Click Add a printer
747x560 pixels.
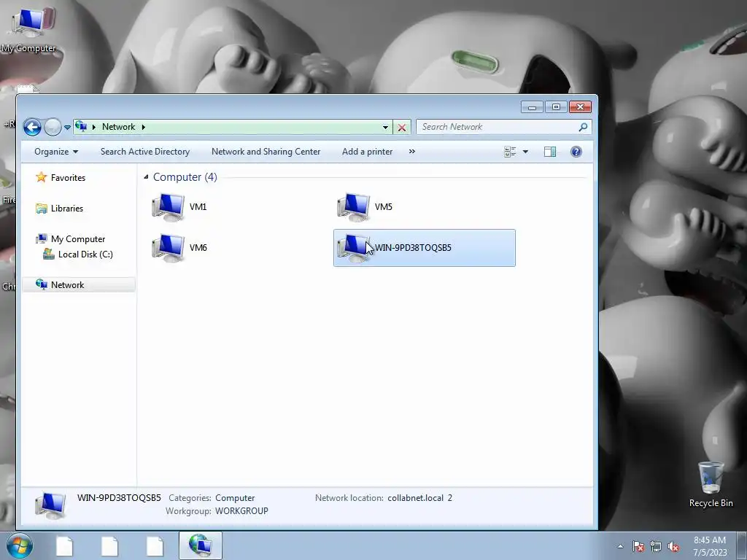(368, 152)
